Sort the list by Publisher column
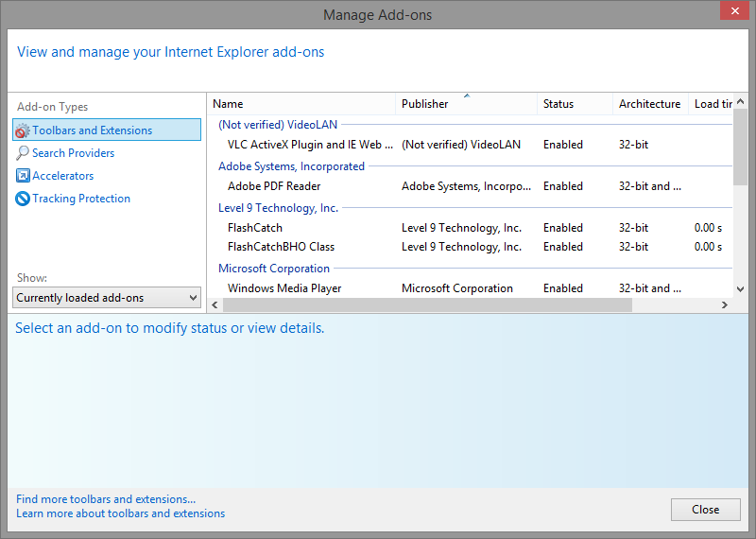This screenshot has width=756, height=539. click(466, 104)
